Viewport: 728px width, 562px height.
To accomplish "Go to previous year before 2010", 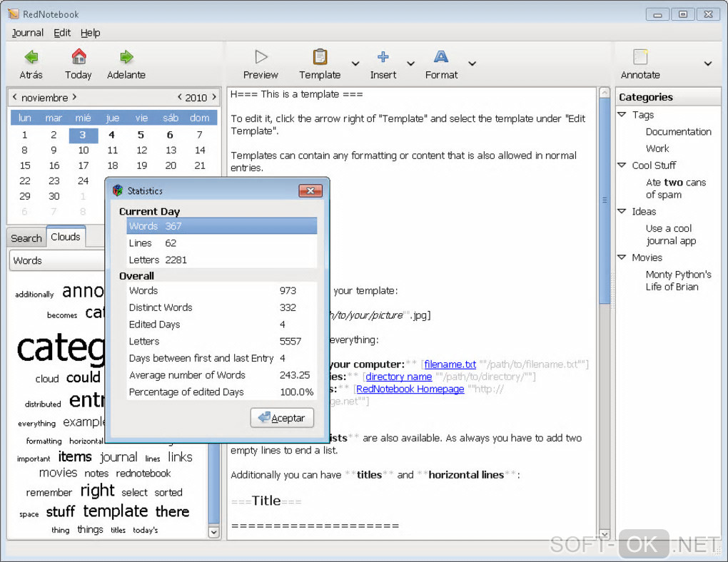I will click(x=180, y=97).
